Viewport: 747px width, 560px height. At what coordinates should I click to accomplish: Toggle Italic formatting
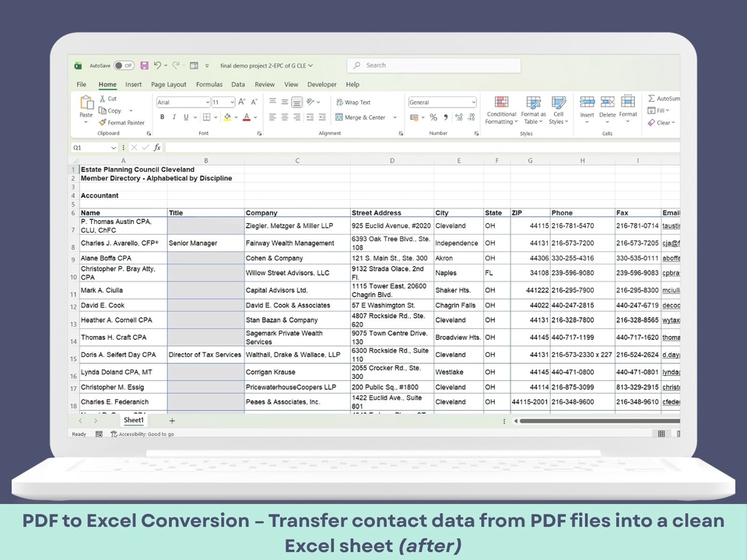point(174,117)
